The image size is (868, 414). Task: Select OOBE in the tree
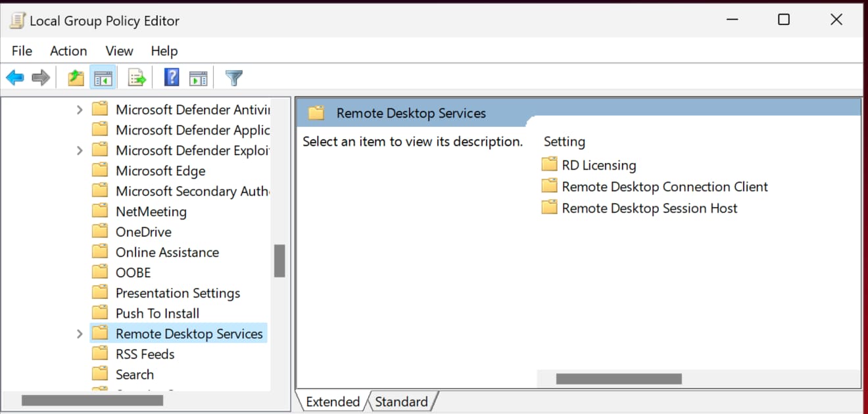coord(133,273)
